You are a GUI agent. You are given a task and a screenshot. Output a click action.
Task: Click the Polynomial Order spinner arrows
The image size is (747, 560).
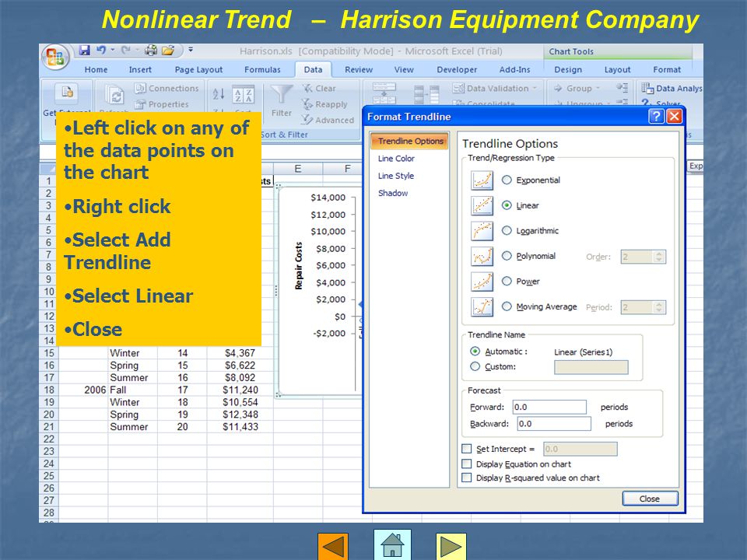(x=659, y=257)
